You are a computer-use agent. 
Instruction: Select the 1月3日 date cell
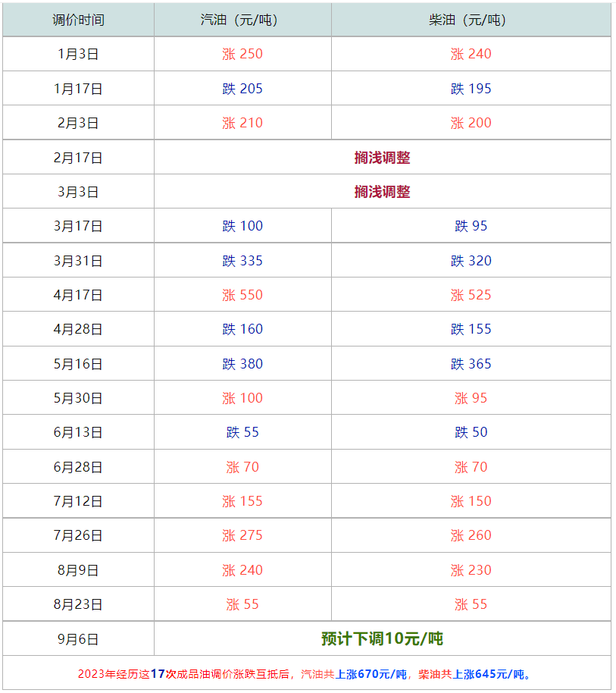78,54
